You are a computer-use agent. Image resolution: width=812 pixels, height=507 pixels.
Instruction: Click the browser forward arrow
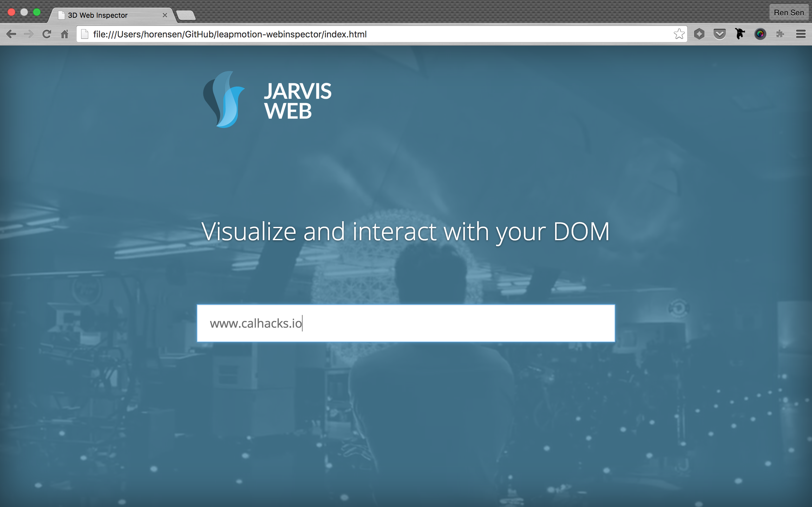[x=29, y=34]
